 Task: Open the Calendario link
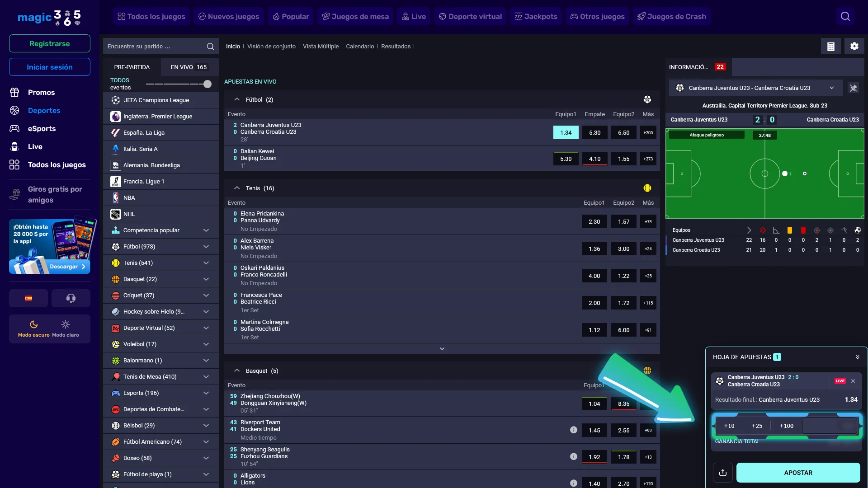click(x=360, y=47)
